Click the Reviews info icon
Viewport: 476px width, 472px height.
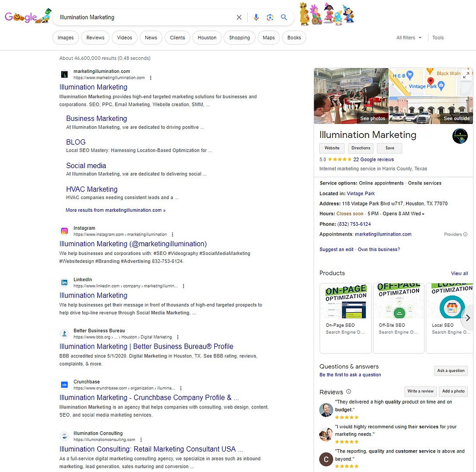coord(349,391)
